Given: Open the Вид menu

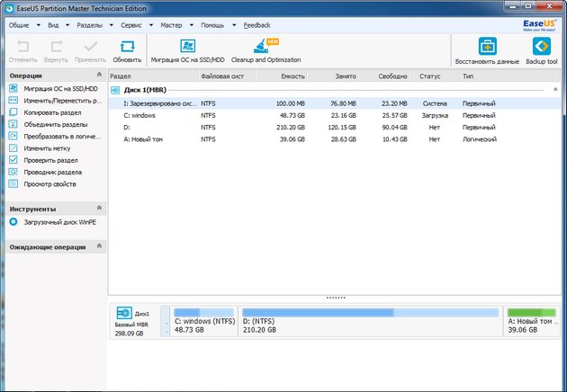Looking at the screenshot, I should pos(53,25).
